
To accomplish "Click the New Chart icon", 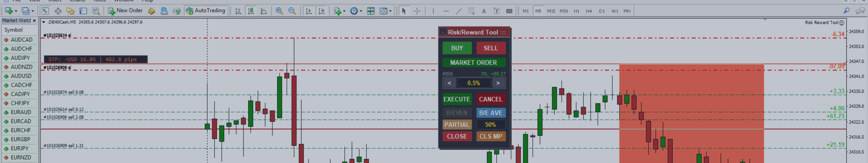I will click(9, 11).
